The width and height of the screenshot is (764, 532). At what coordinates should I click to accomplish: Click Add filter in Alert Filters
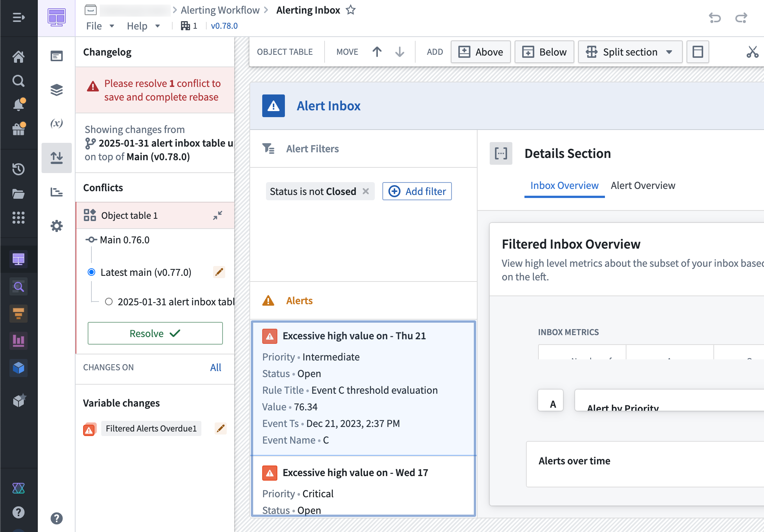[417, 191]
